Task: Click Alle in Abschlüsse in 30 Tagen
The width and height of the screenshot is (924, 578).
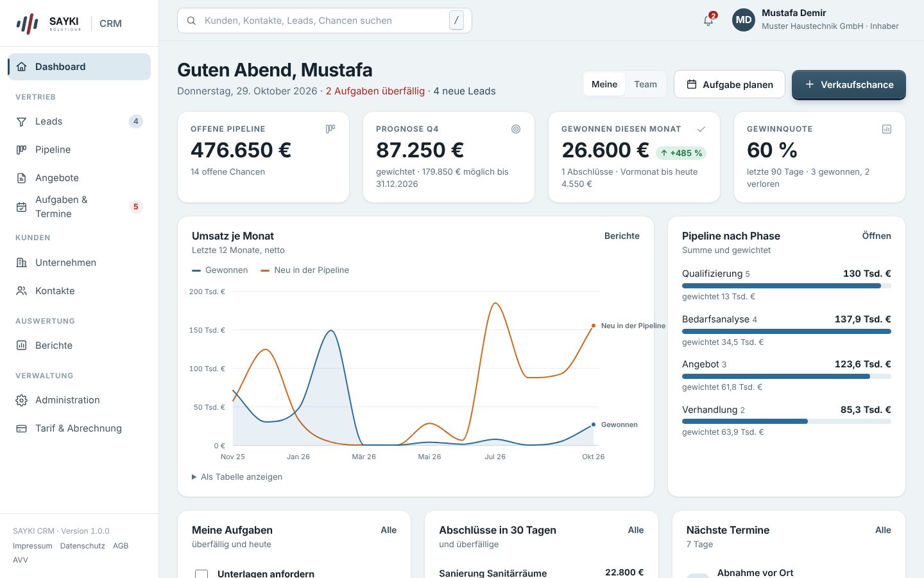Action: pyautogui.click(x=636, y=530)
